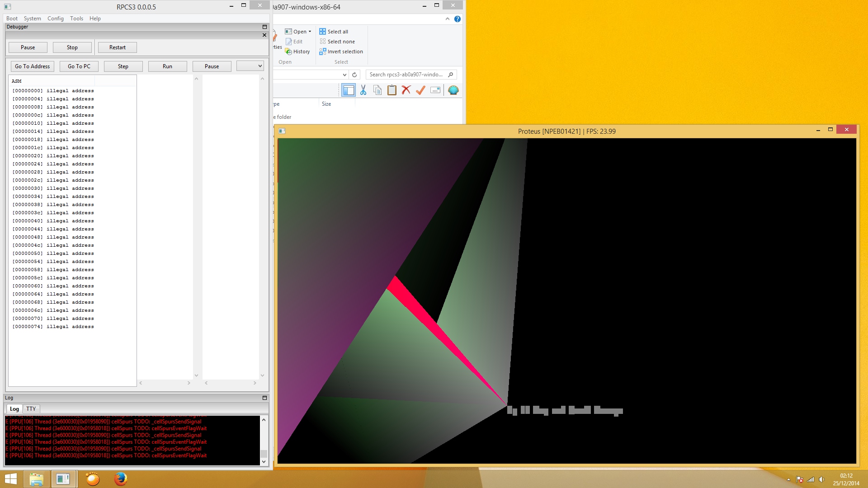Click the Select all ribbon command

point(334,32)
